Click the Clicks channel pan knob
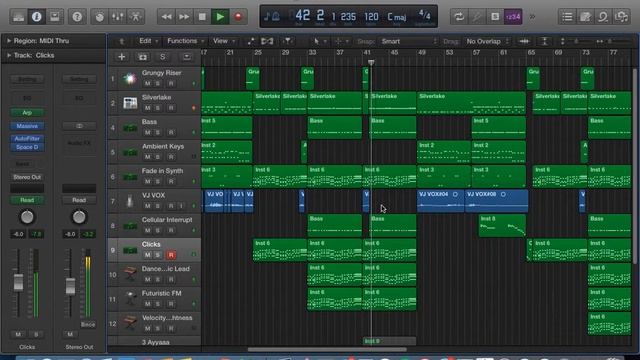Viewport: 640px width, 360px height. (27, 217)
